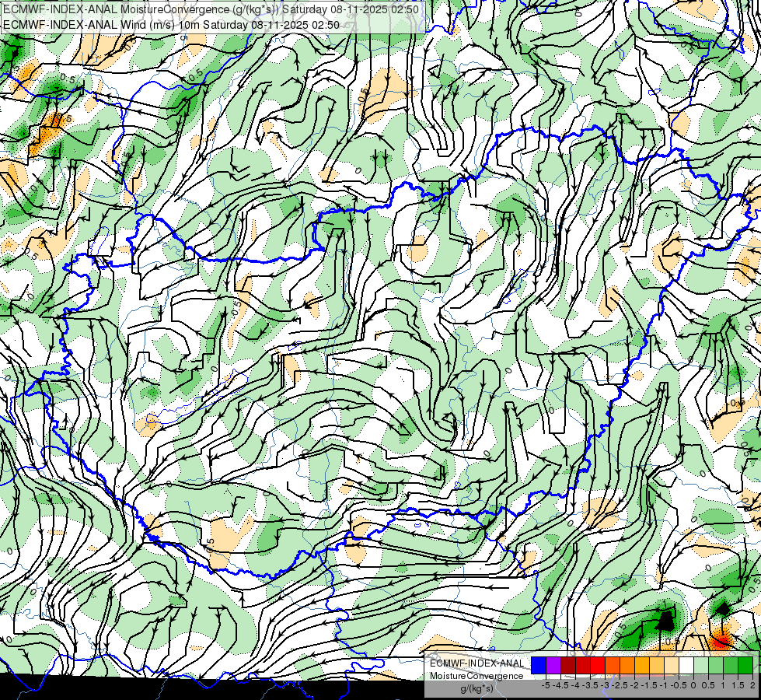Click legend scale value -4.5
The image size is (761, 700).
[x=561, y=685]
